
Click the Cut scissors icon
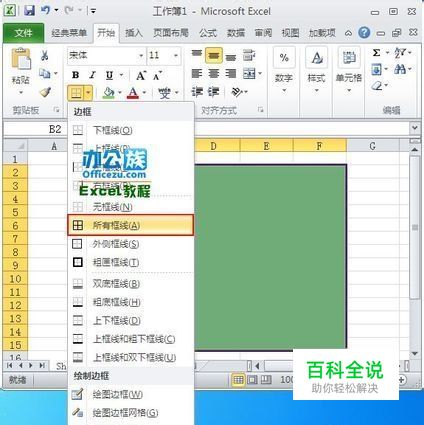(x=45, y=55)
